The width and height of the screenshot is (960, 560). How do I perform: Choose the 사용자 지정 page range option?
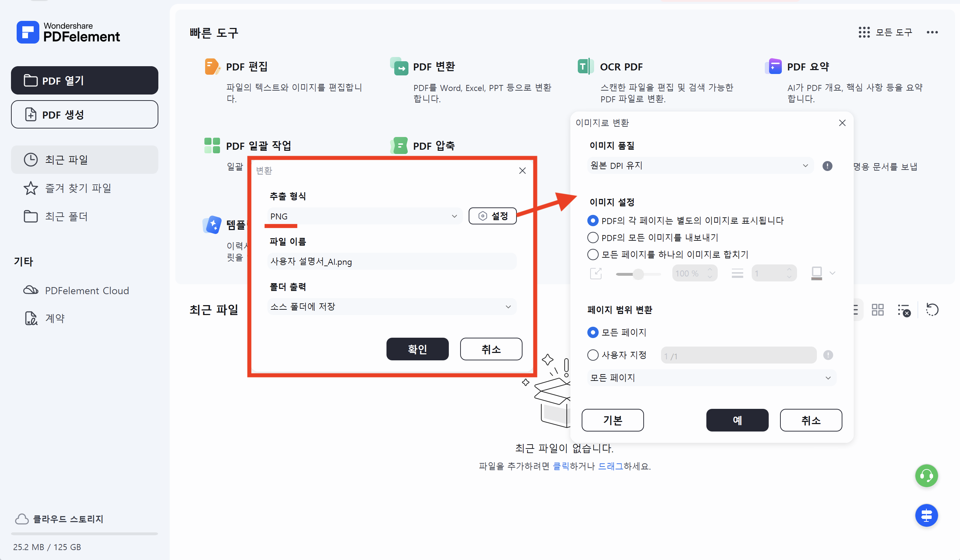pos(593,355)
